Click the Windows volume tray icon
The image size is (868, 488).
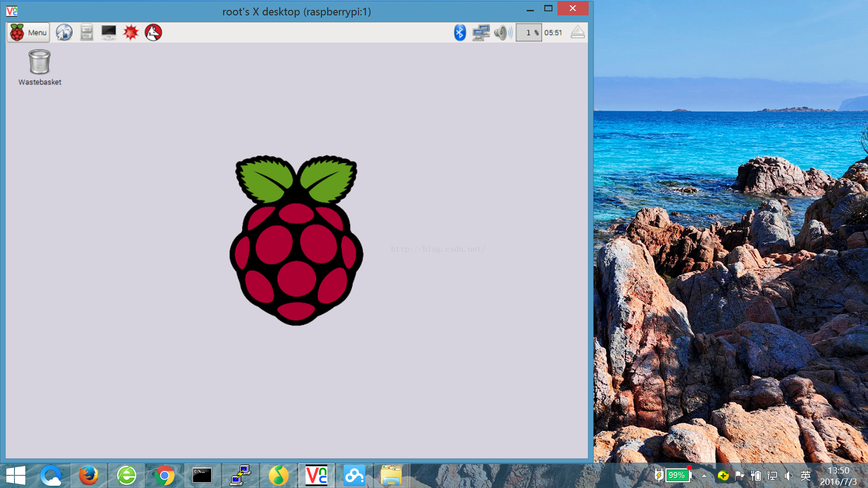point(789,476)
